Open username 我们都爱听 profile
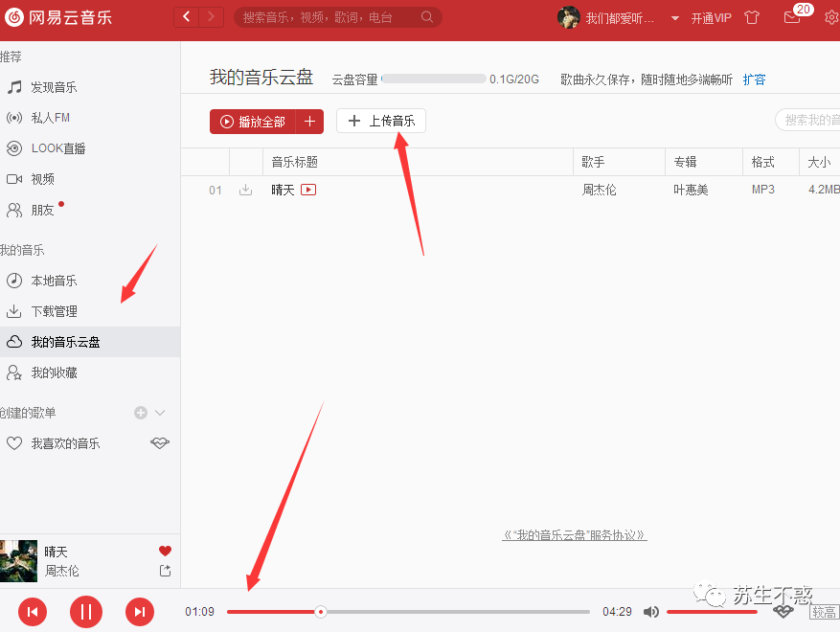 click(x=620, y=18)
